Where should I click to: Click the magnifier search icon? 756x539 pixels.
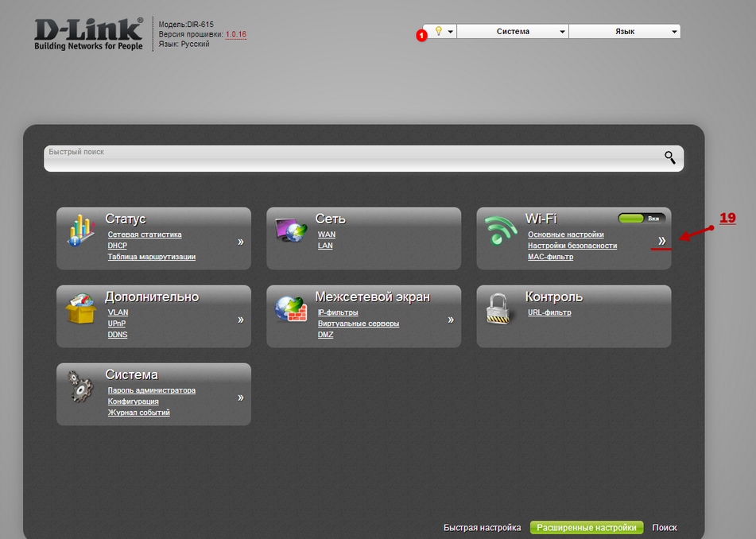669,157
